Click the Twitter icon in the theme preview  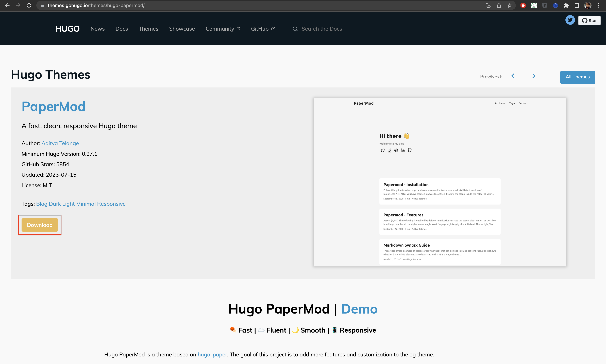tap(383, 150)
